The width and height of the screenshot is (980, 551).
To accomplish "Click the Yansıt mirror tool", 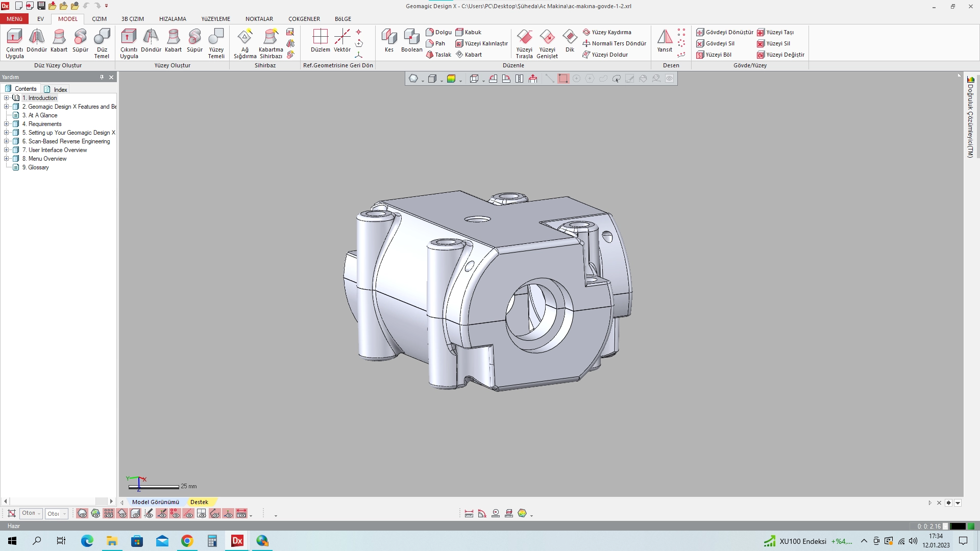I will click(x=665, y=41).
